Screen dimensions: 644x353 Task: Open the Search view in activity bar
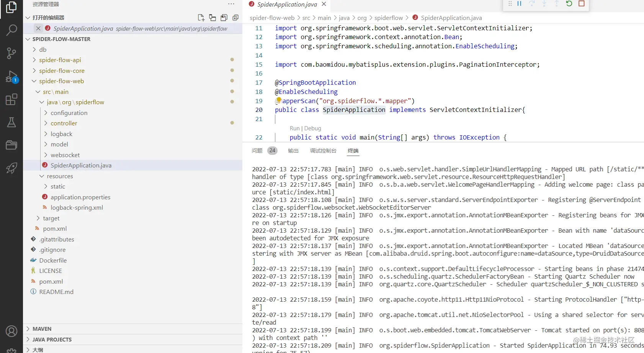[x=11, y=30]
